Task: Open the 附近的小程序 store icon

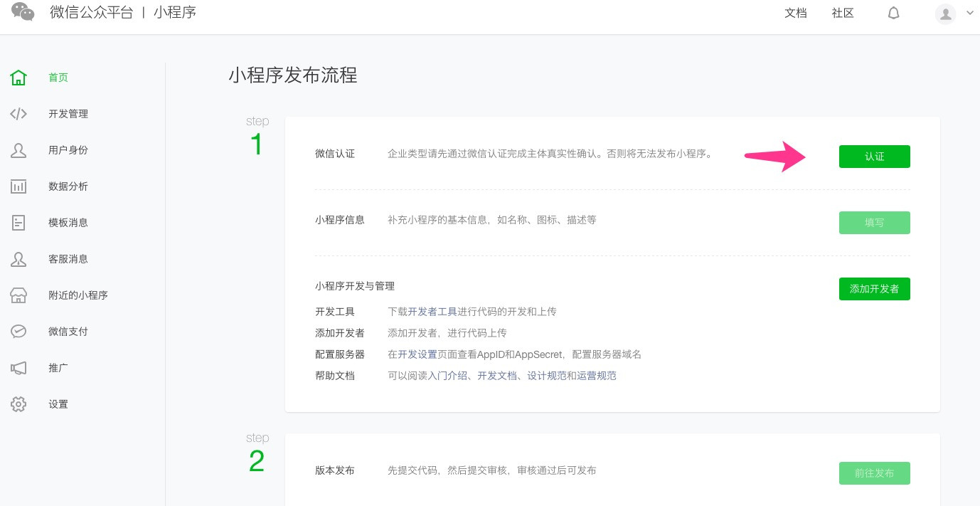Action: tap(18, 295)
